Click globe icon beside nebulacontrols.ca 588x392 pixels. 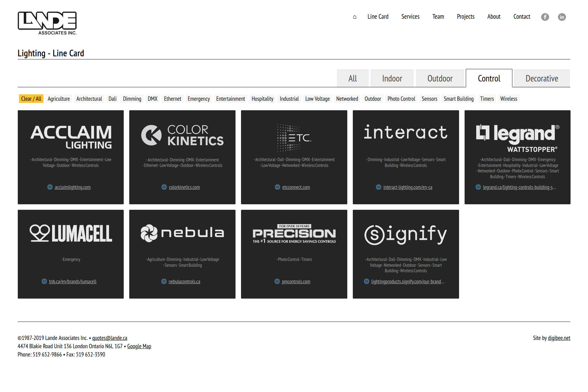[164, 281]
